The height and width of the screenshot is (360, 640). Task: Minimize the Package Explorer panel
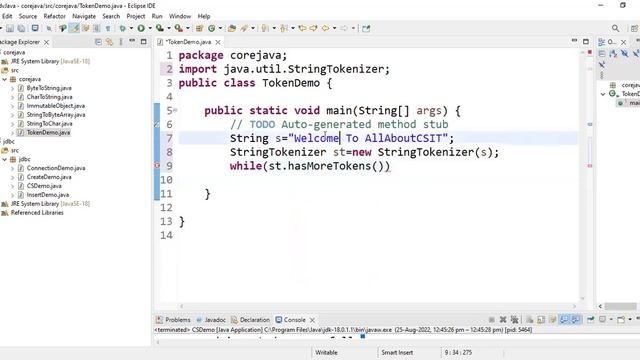point(132,41)
